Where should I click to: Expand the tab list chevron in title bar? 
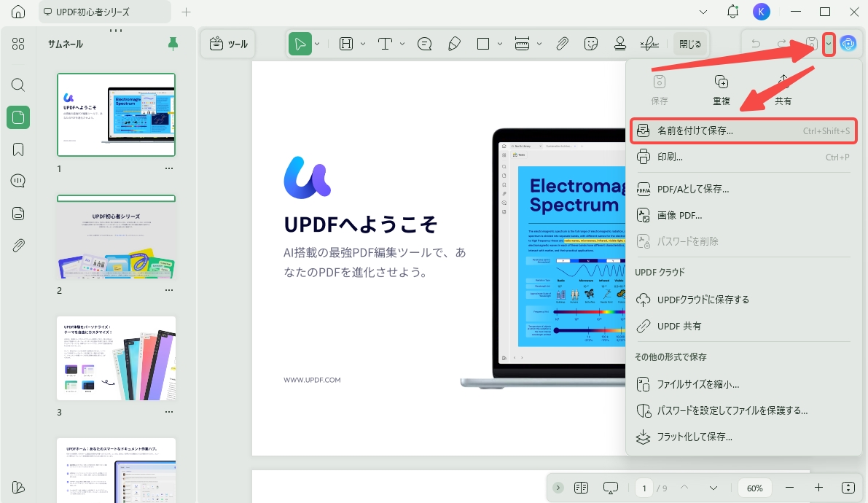click(x=703, y=12)
